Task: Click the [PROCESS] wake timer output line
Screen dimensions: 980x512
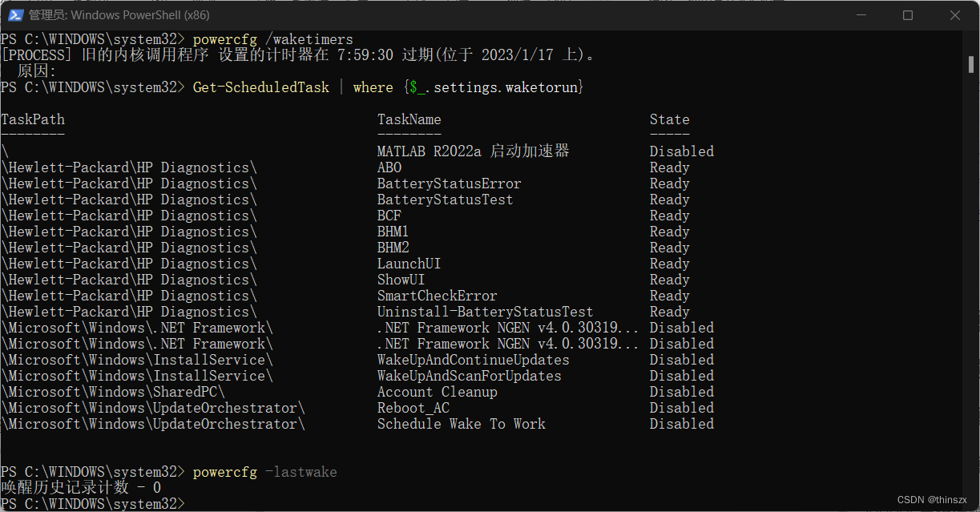Action: 298,55
